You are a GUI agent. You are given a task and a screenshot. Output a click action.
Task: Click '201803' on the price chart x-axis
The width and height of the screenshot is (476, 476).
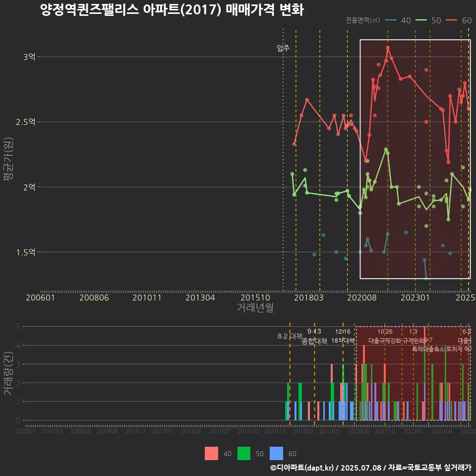[x=309, y=297]
